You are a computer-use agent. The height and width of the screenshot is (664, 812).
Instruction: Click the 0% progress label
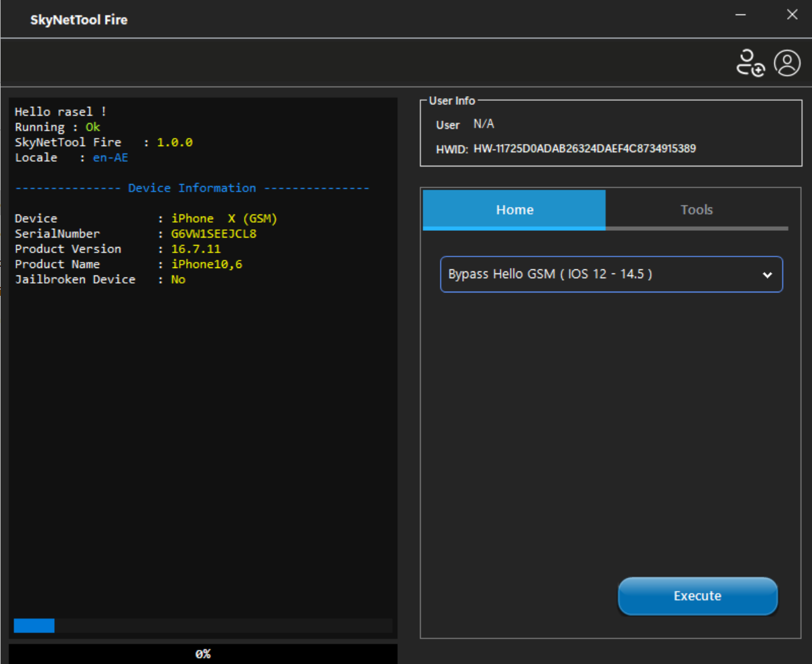(203, 654)
